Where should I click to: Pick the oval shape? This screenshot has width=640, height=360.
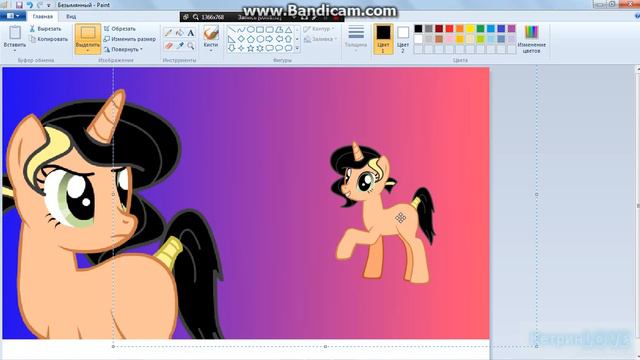(x=251, y=30)
